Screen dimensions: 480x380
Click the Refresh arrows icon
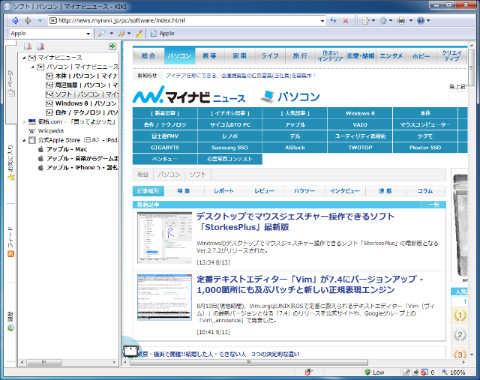pyautogui.click(x=333, y=20)
